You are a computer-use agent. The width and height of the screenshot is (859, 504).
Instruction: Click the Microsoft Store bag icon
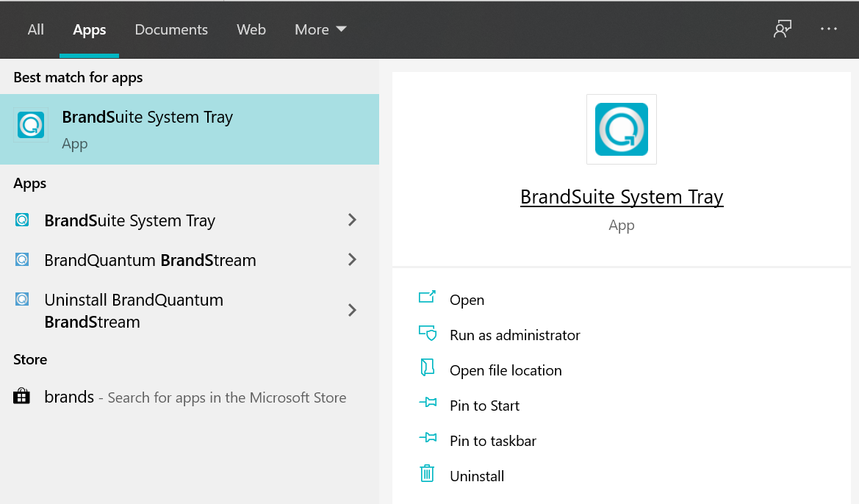pos(21,395)
